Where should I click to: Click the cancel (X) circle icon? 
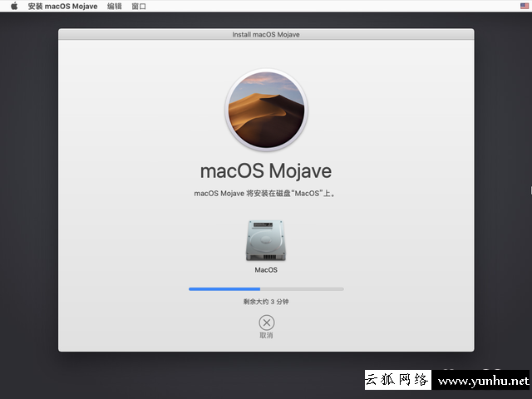[x=267, y=323]
